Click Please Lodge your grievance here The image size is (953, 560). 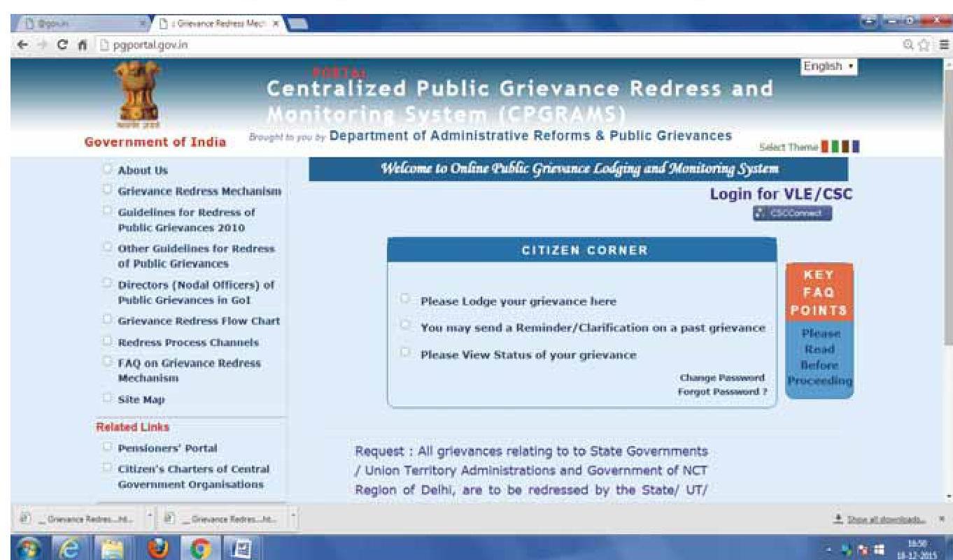click(518, 302)
